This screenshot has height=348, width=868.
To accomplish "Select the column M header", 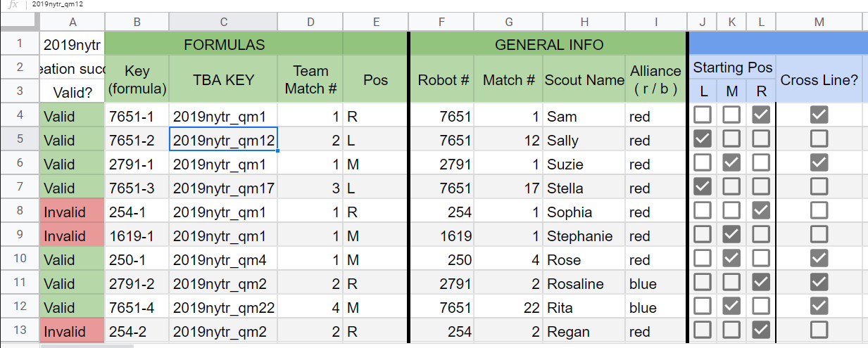I will (x=819, y=22).
